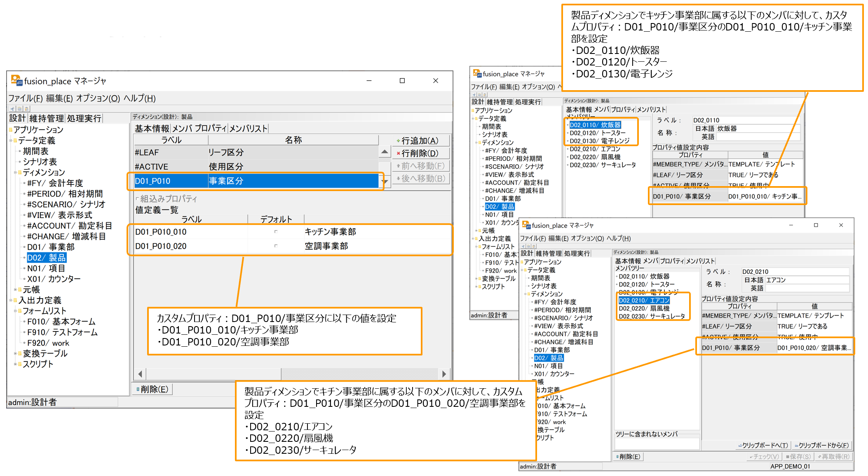Select the #ACTIVE property row in the large left window
This screenshot has height=476, width=868.
click(256, 166)
